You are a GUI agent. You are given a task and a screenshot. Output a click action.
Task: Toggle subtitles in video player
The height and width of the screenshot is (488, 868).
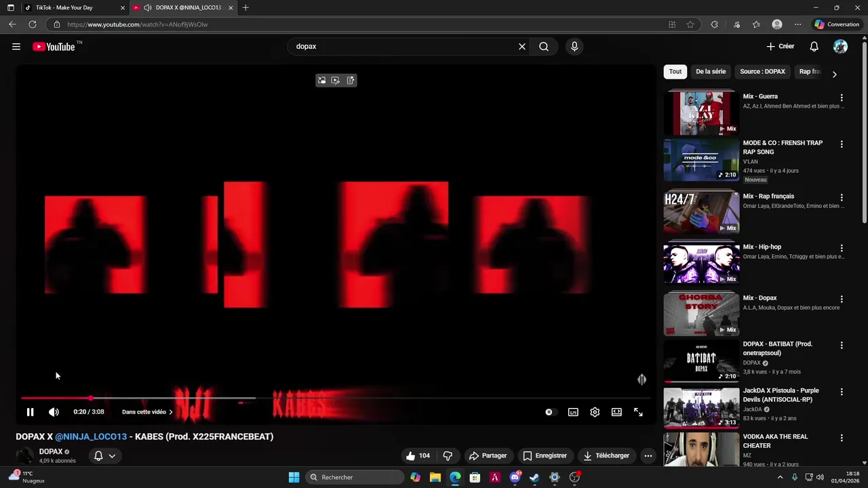pyautogui.click(x=573, y=412)
